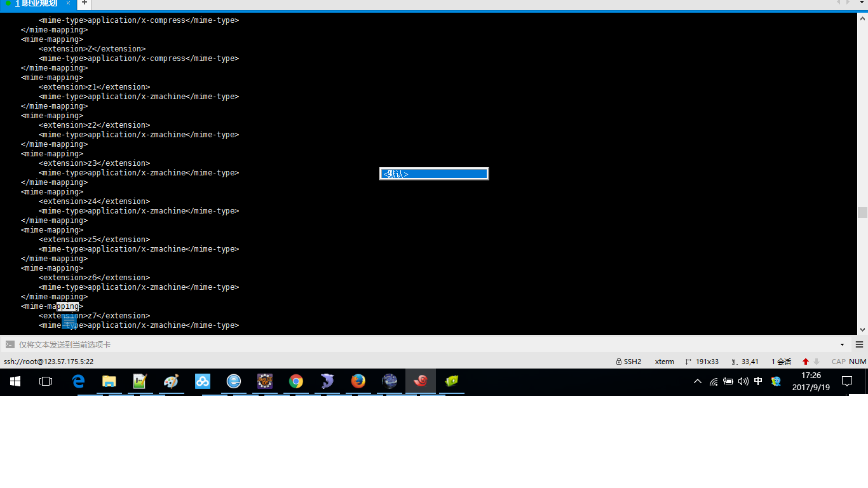868x488 pixels.
Task: Click the scrollbar down arrow
Action: 862,329
